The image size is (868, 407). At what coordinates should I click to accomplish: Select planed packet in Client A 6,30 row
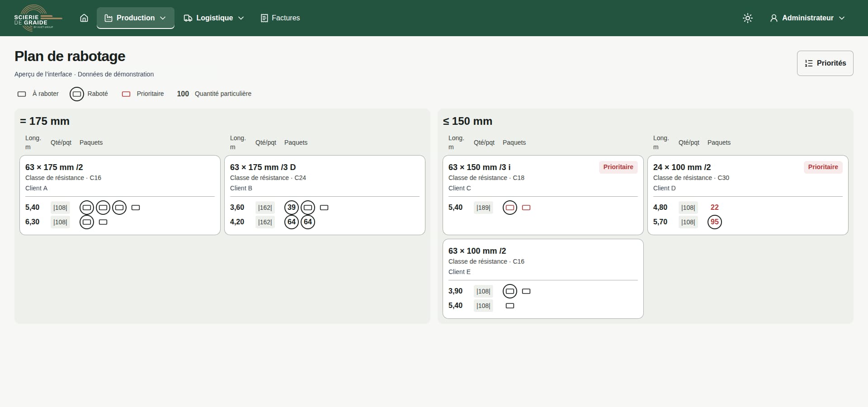click(x=87, y=222)
